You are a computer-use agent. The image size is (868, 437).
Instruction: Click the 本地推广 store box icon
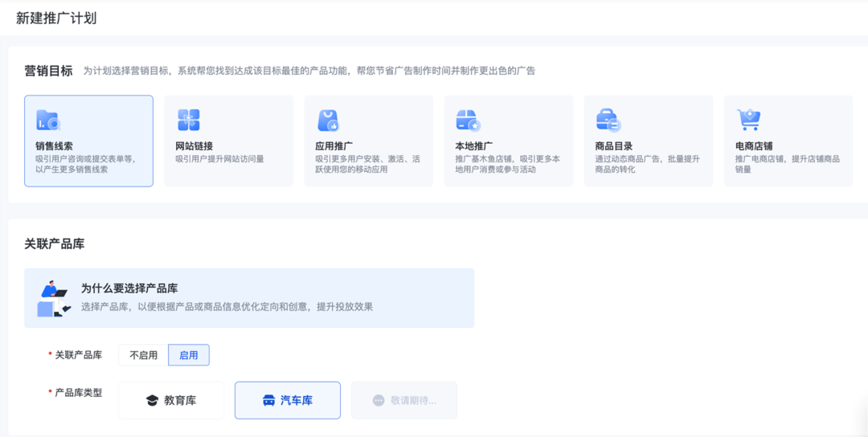(468, 120)
